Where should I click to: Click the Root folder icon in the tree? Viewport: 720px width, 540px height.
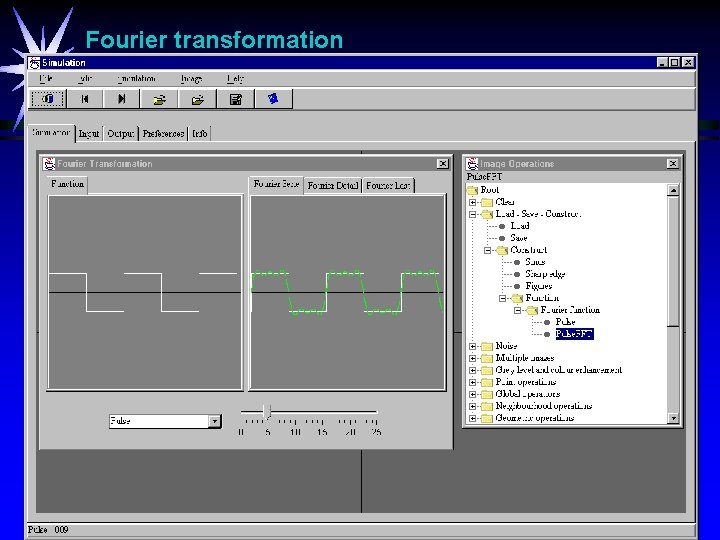pyautogui.click(x=472, y=190)
